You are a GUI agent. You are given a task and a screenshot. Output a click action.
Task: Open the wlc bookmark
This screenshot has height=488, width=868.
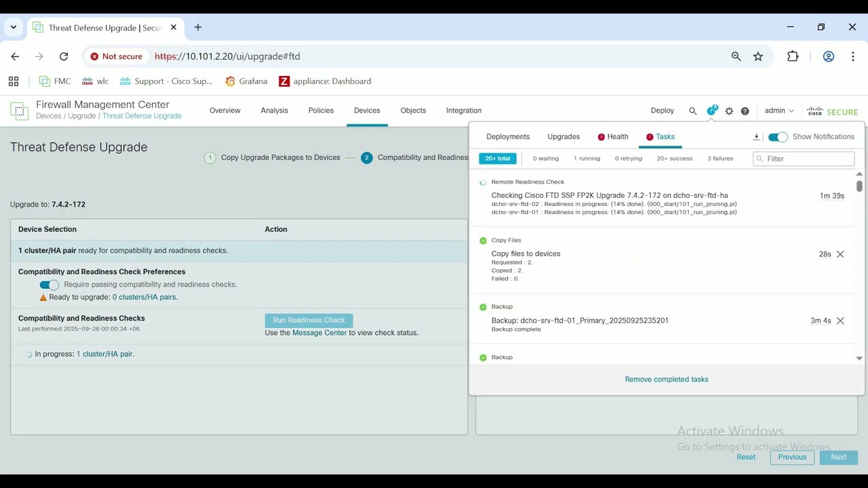(x=95, y=81)
